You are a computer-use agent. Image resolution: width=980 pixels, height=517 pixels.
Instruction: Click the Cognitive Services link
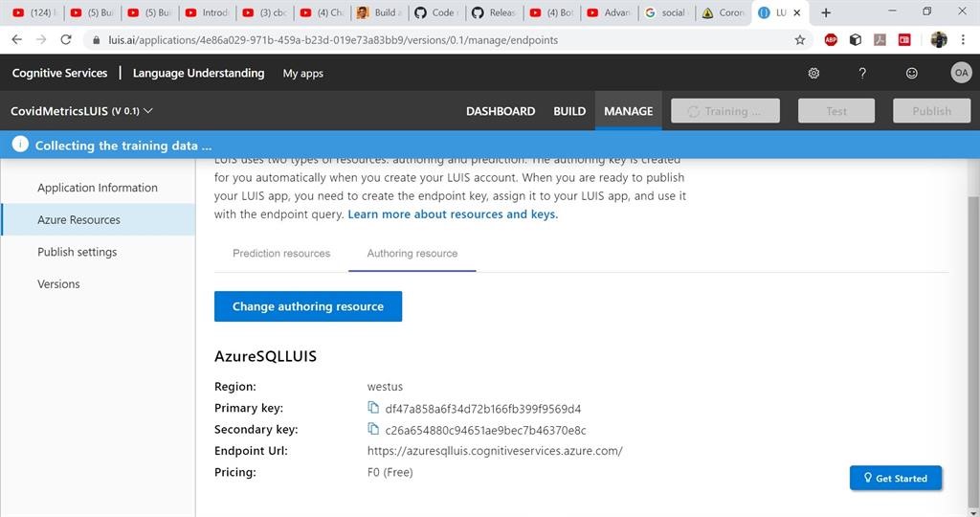click(x=59, y=73)
